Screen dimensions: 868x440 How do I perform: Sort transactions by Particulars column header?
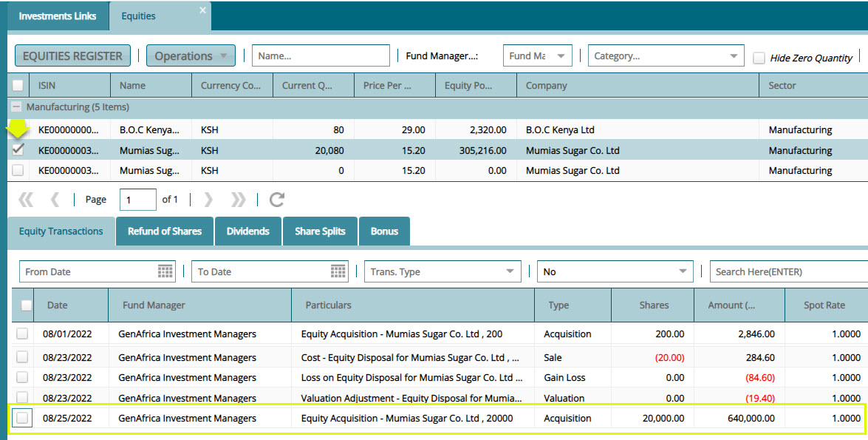pyautogui.click(x=413, y=305)
